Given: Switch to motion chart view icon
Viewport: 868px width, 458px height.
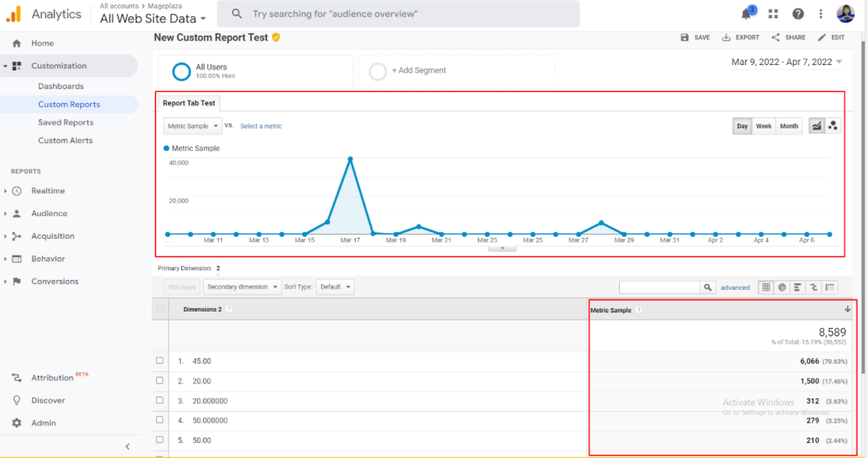Looking at the screenshot, I should point(833,126).
